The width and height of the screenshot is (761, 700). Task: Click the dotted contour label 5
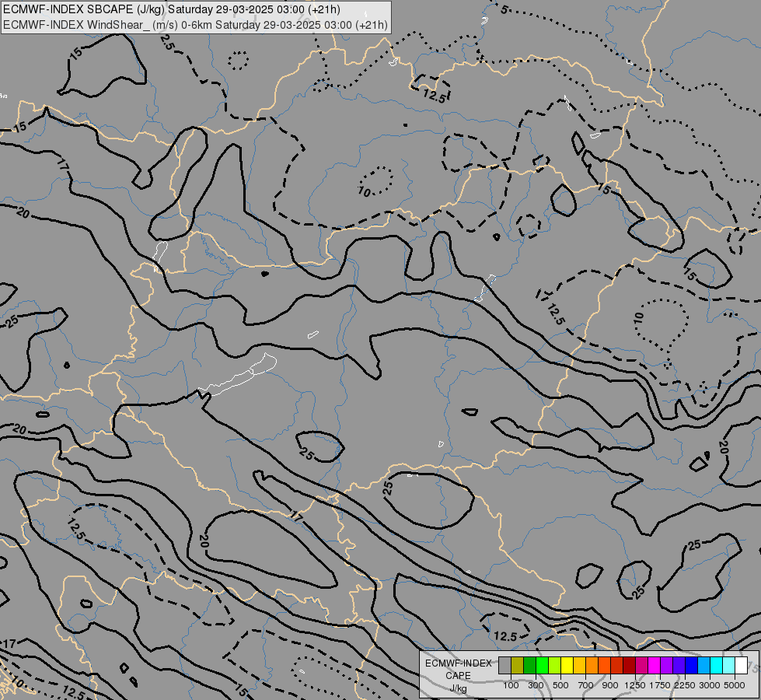[x=504, y=9]
